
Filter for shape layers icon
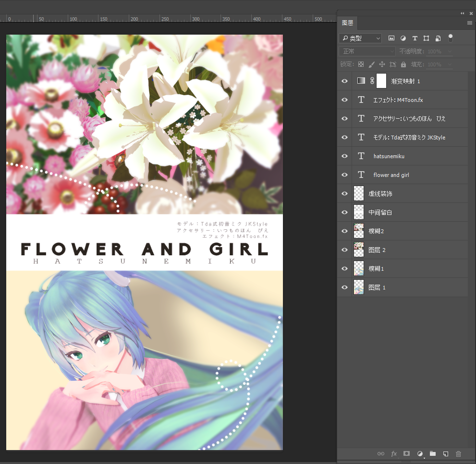click(426, 38)
